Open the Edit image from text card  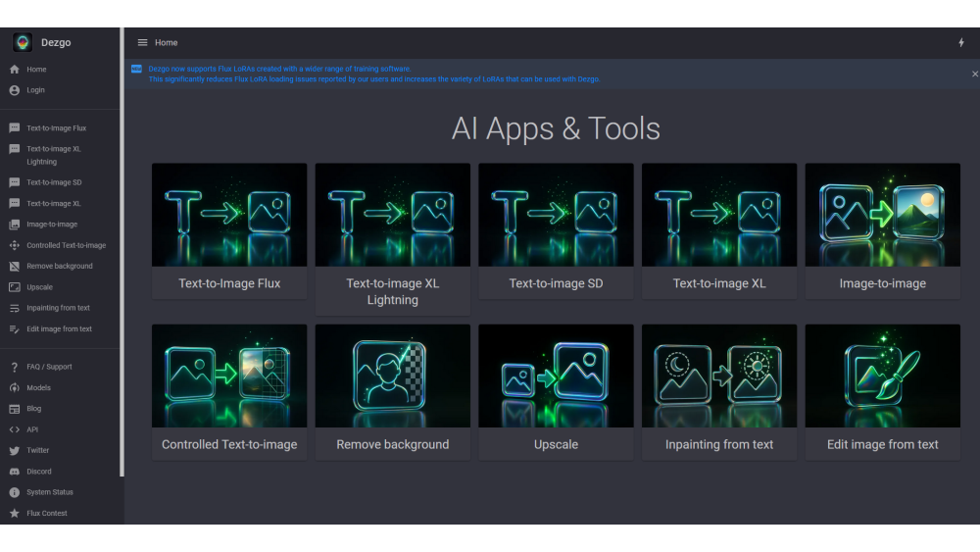click(x=882, y=391)
